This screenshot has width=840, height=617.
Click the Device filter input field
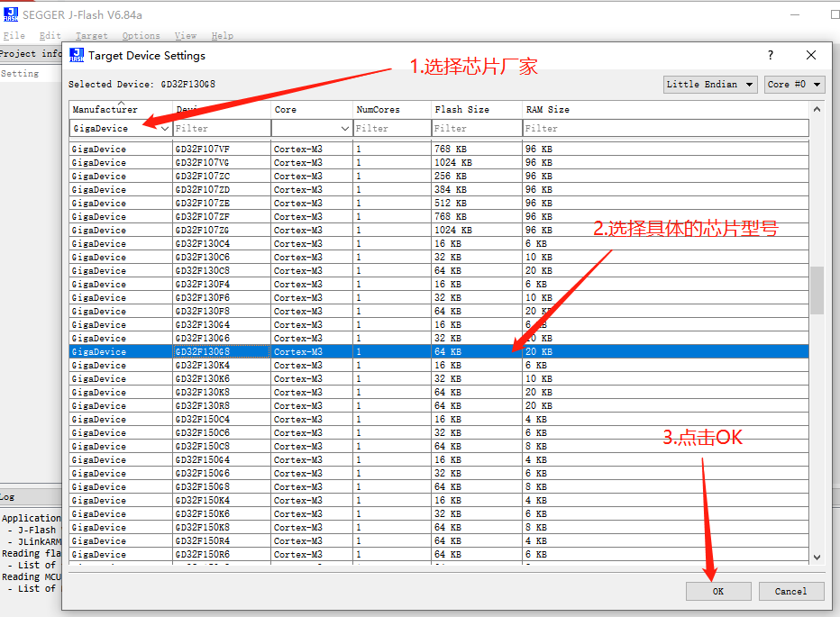click(222, 129)
